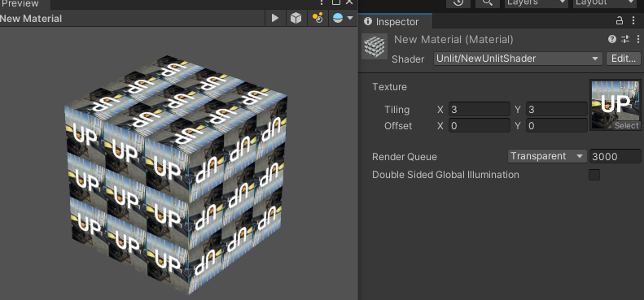Change preview mesh with cube icon
The width and height of the screenshot is (644, 300).
click(x=296, y=19)
